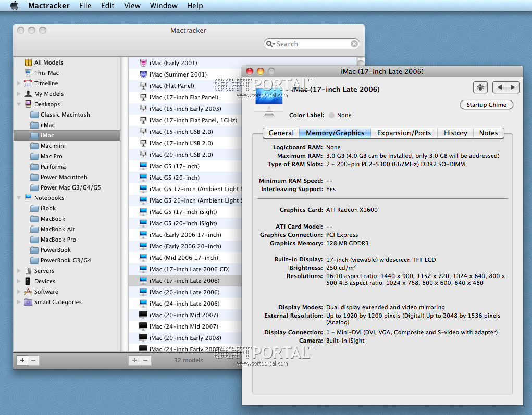Open the Window menu in menu bar
The height and width of the screenshot is (415, 532).
tap(163, 6)
